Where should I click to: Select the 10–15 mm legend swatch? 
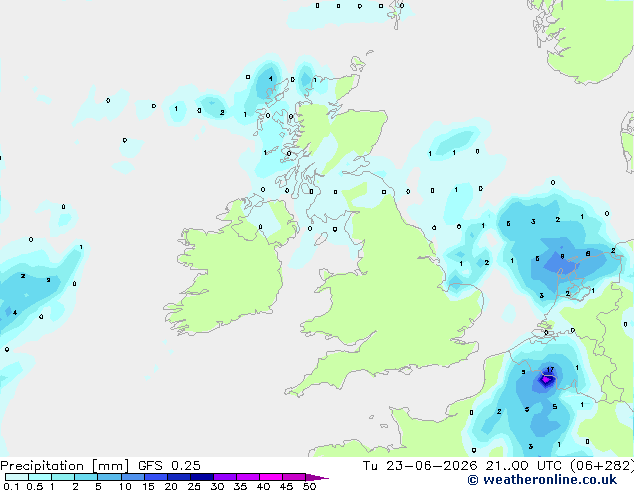133,477
